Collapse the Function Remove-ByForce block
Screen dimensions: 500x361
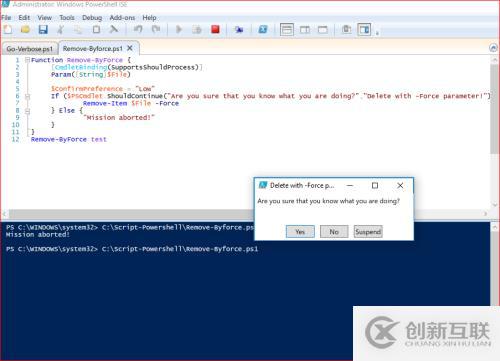coord(27,60)
